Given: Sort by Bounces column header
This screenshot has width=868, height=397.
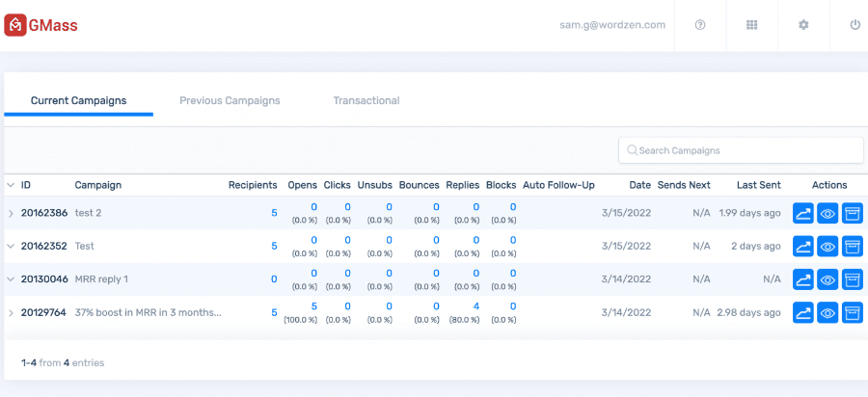Looking at the screenshot, I should 420,185.
